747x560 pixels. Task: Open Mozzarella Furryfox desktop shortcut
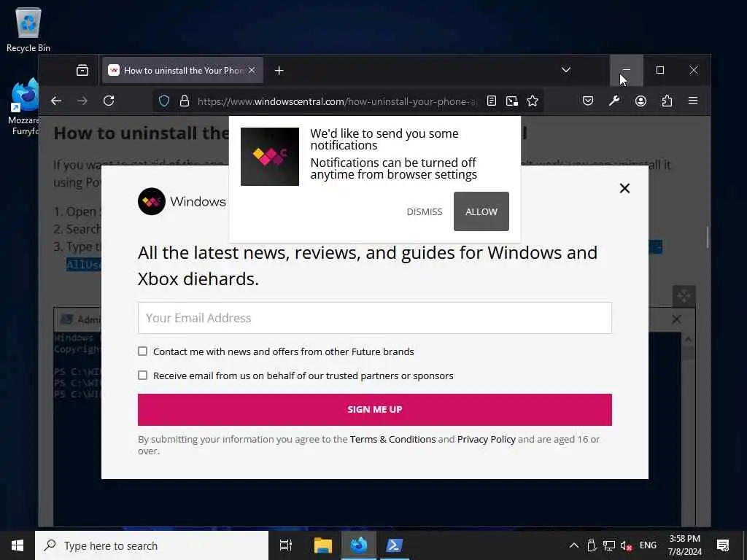coord(24,107)
